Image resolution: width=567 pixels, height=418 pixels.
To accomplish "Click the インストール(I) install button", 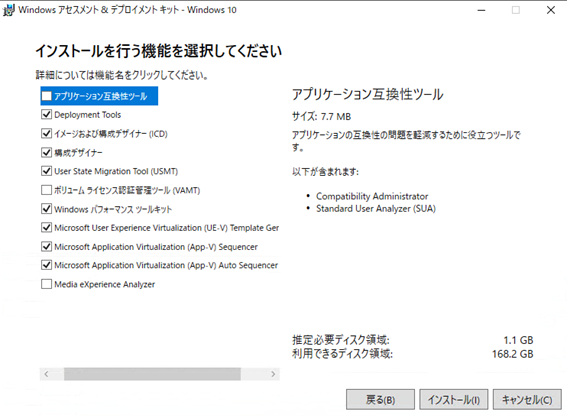I will tap(454, 400).
